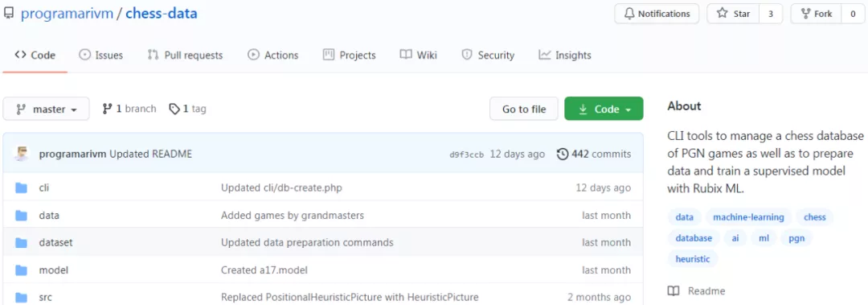Screen dimensions: 868x305
Task: Open the Security tab
Action: coord(488,55)
